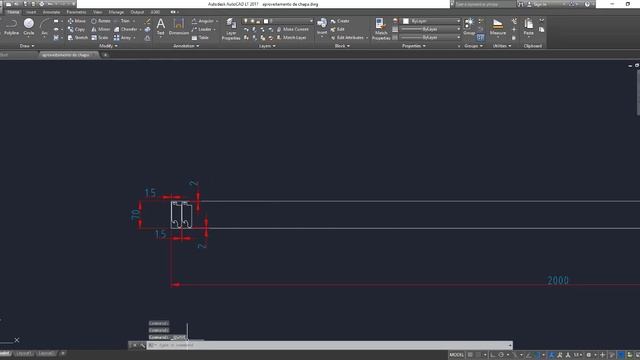
Task: Expand the Groups panel
Action: click(x=473, y=46)
